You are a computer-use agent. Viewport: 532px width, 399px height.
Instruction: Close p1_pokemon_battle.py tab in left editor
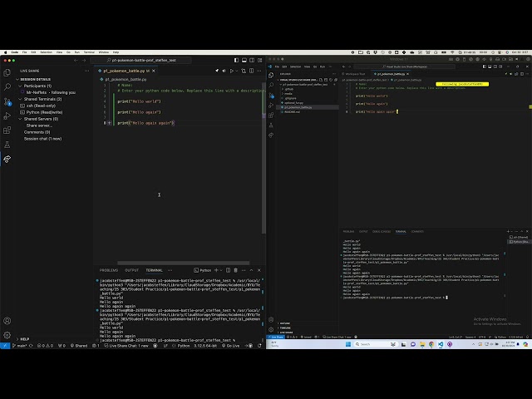[x=154, y=71]
